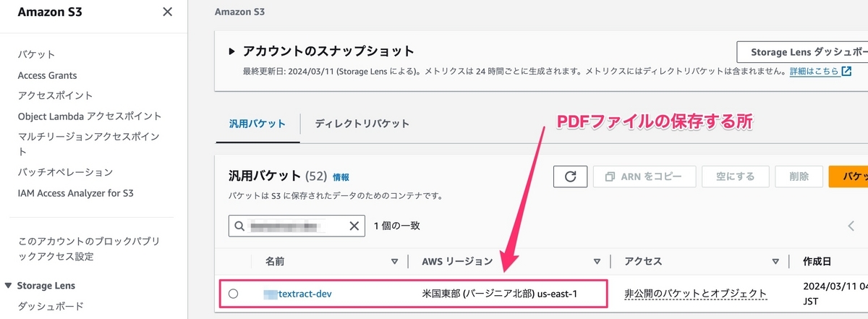The width and height of the screenshot is (868, 319).
Task: Open IAM Access Analyzer for S3
Action: click(75, 193)
